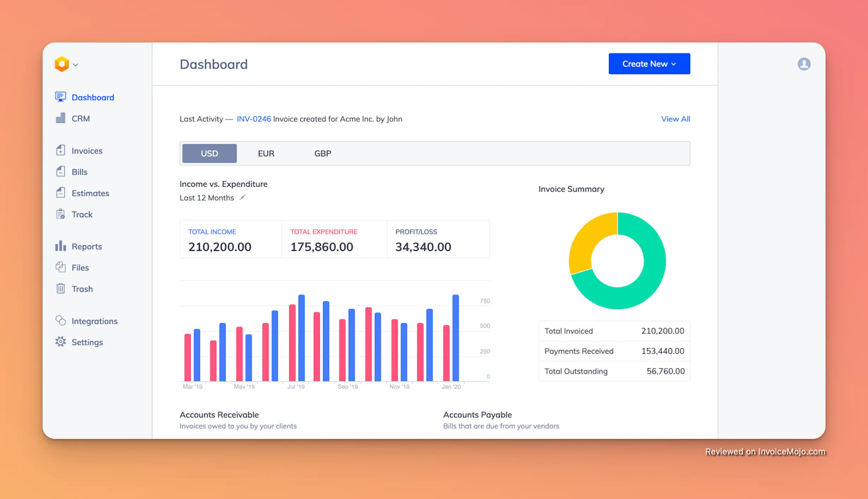868x499 pixels.
Task: Switch currency to GBP
Action: coord(323,153)
